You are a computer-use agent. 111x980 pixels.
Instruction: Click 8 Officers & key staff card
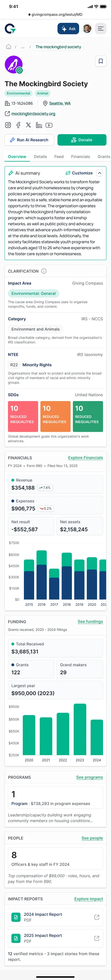point(55,859)
